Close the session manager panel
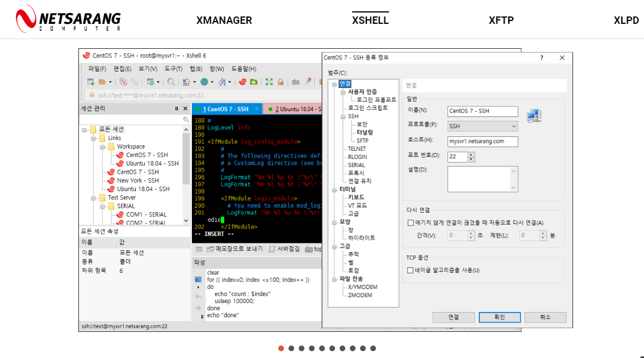 185,108
